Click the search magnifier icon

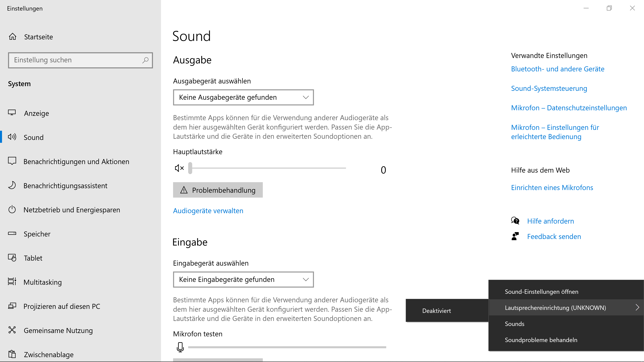(x=145, y=60)
